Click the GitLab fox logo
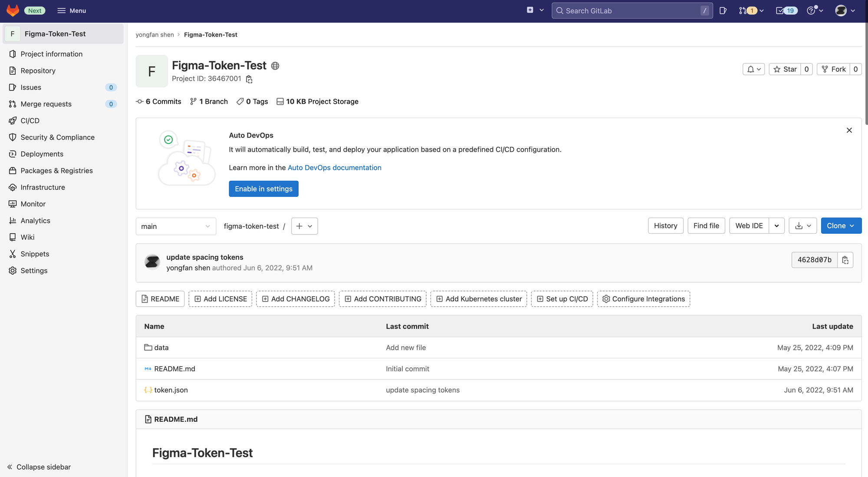This screenshot has width=868, height=477. click(13, 10)
